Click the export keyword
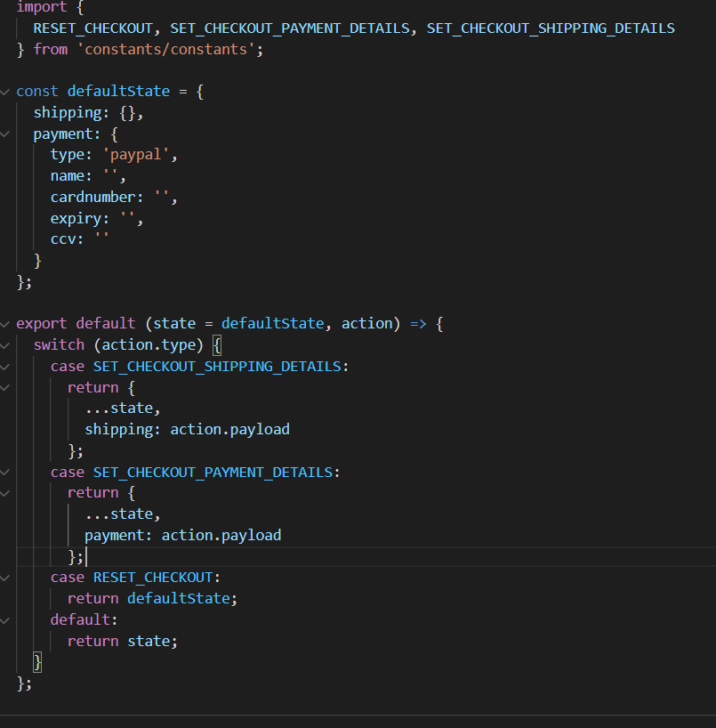This screenshot has height=728, width=716. pos(42,324)
